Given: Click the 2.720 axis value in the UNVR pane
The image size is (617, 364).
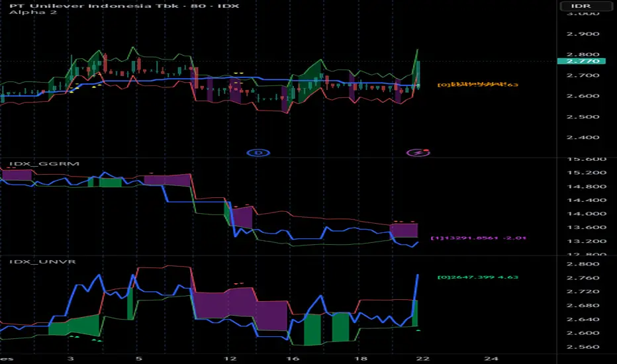Looking at the screenshot, I should click(x=583, y=292).
